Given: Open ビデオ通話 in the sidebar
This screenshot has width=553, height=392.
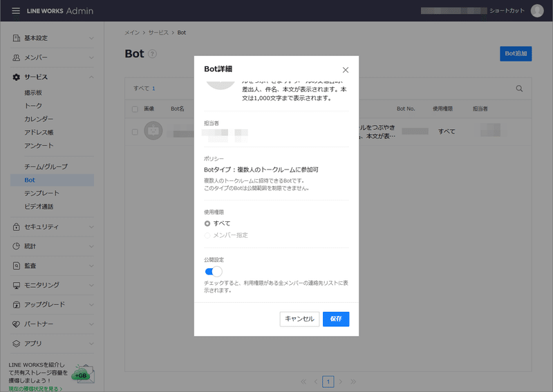Looking at the screenshot, I should pos(39,207).
